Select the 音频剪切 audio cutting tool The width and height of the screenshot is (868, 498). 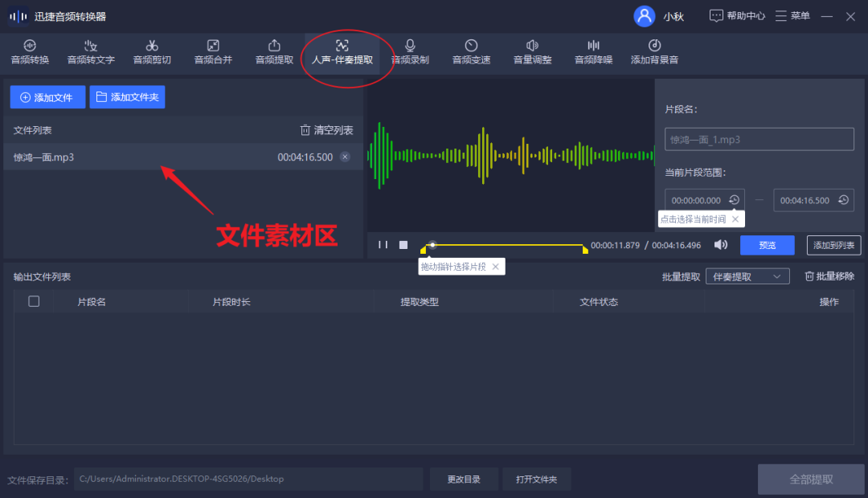152,52
